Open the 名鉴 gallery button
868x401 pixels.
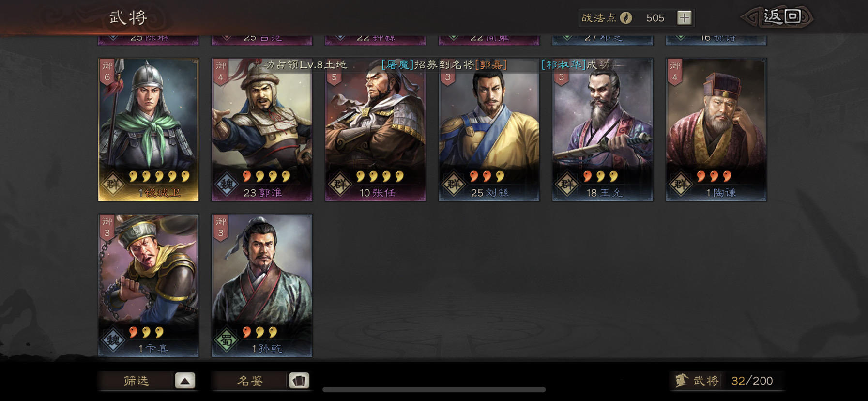click(x=250, y=381)
